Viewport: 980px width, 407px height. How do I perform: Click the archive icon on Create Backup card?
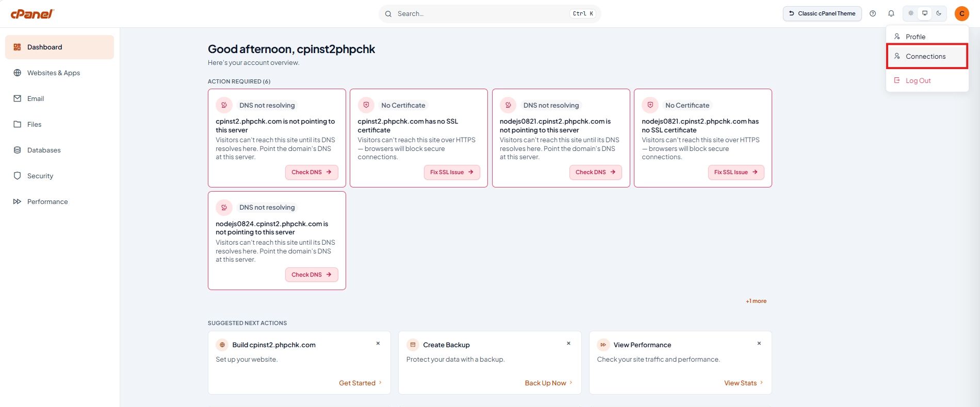point(413,345)
